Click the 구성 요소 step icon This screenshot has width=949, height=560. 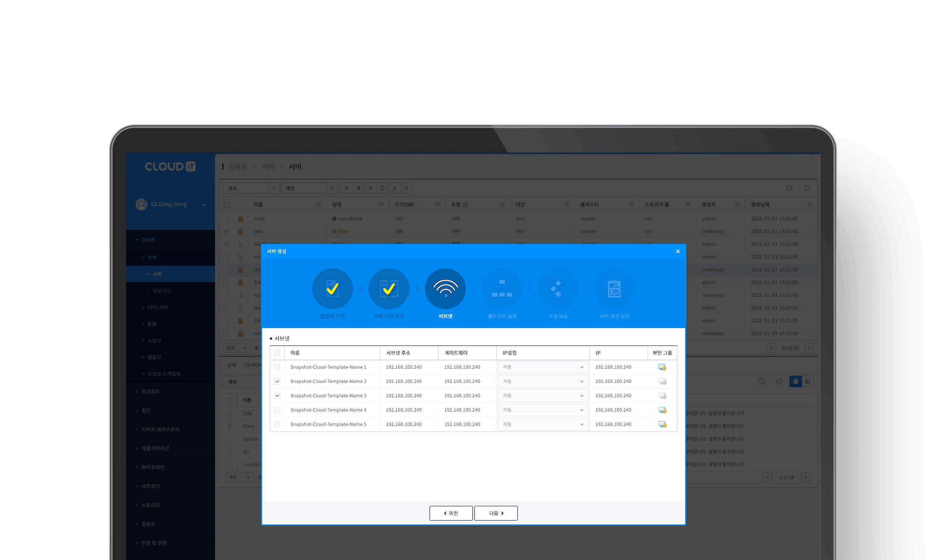[x=558, y=289]
